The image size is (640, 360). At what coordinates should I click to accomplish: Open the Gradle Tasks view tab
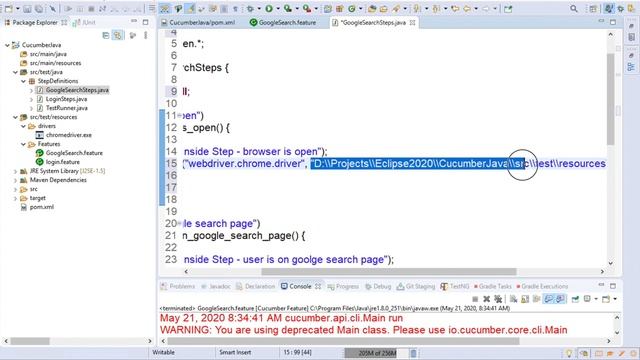pos(492,286)
